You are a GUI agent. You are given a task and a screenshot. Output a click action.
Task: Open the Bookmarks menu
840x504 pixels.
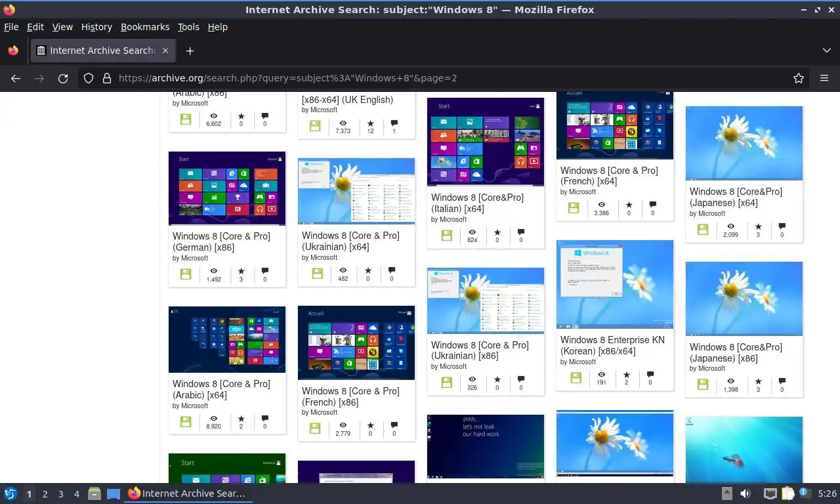click(145, 27)
